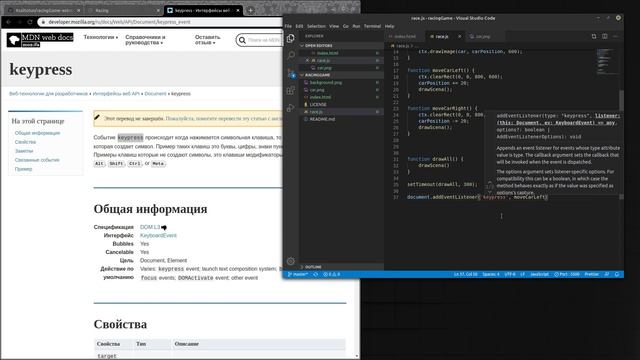Open the LF end-of-line selector
The width and height of the screenshot is (640, 360).
click(x=522, y=274)
